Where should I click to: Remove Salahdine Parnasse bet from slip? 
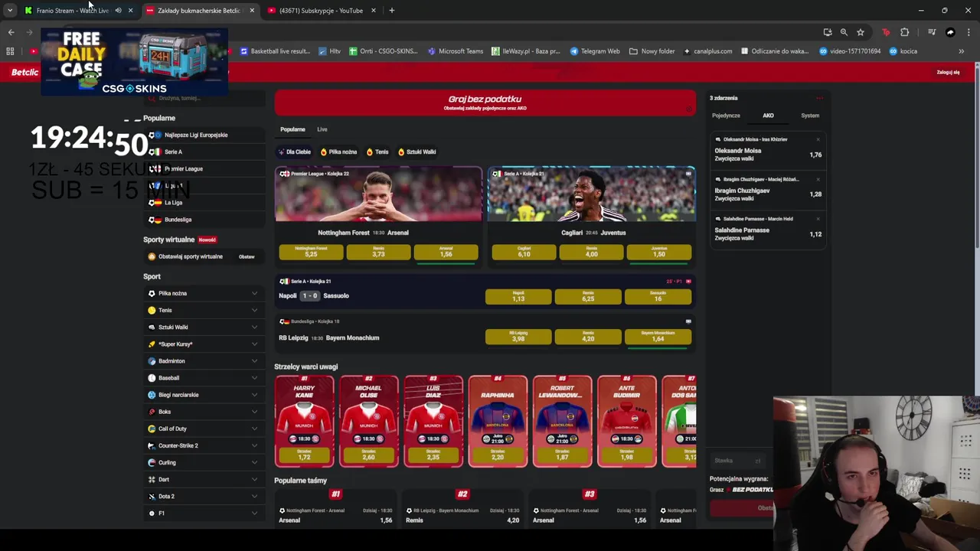tap(818, 219)
